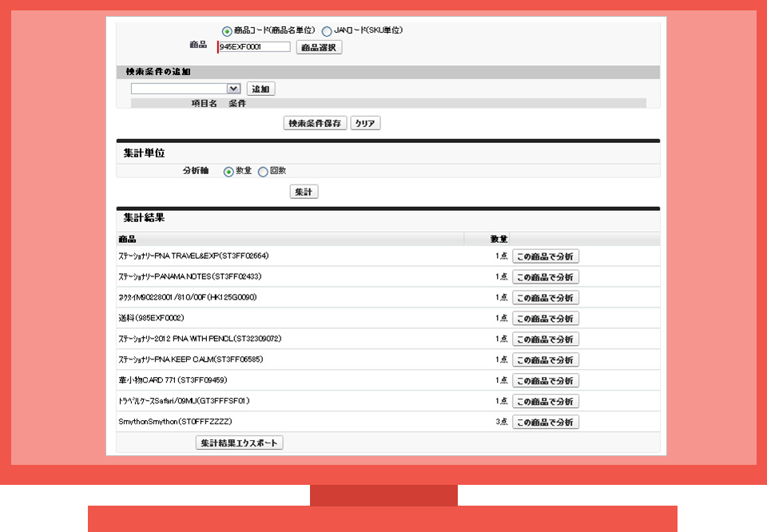Click この商品で分析 for 送料 row

[x=546, y=319]
